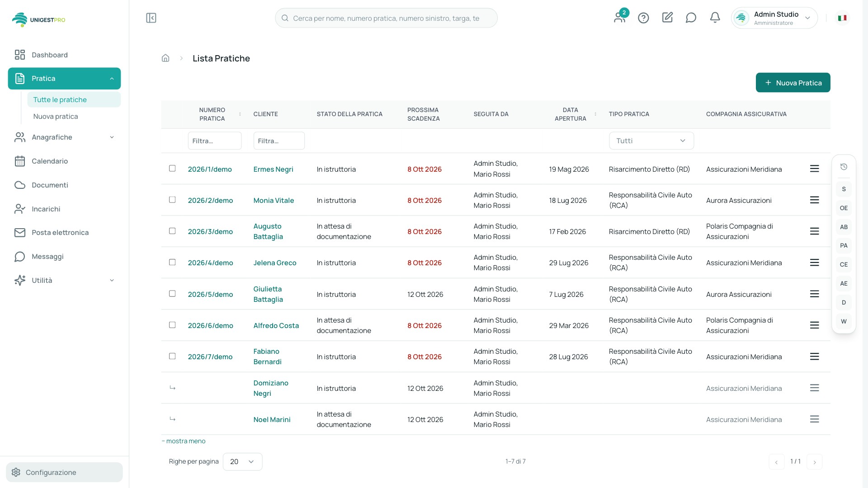Image resolution: width=868 pixels, height=488 pixels.
Task: Change rows per page dropdown showing 20
Action: coord(242,462)
